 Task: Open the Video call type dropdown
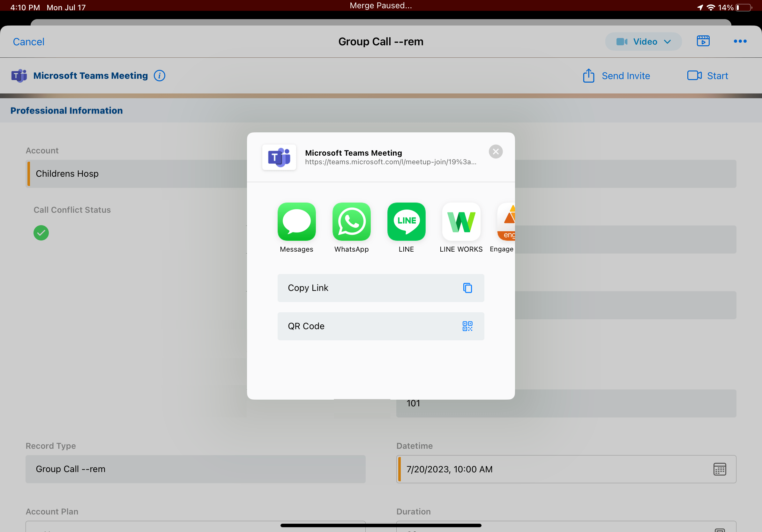pos(643,41)
